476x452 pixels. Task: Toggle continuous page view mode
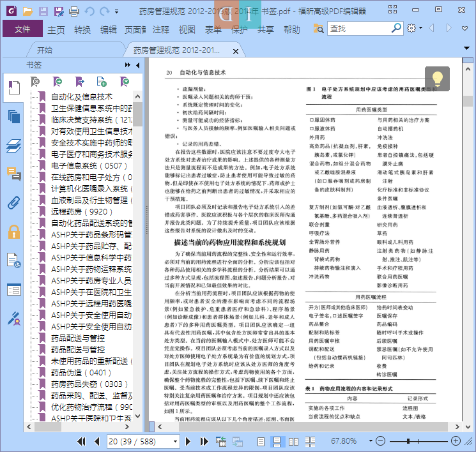(277, 441)
